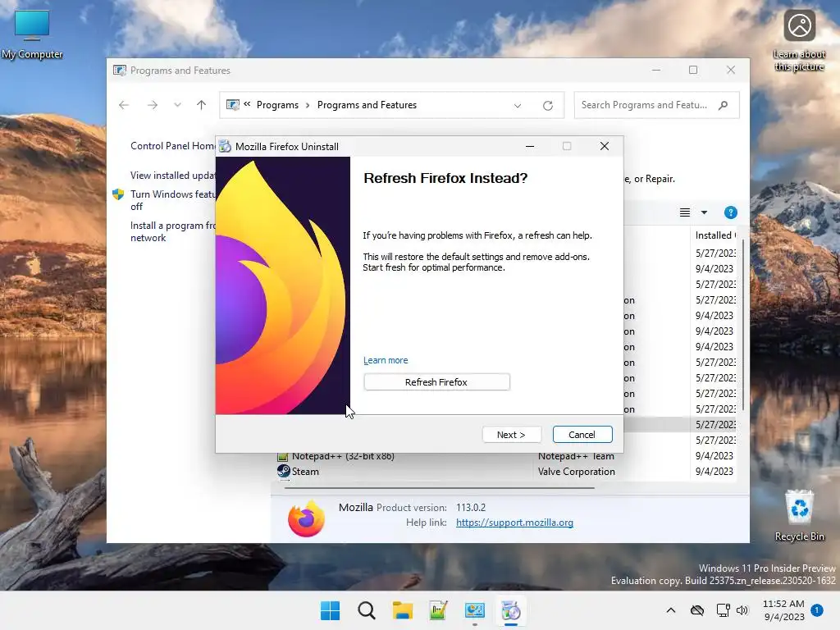This screenshot has height=630, width=840.
Task: Open the view options dropdown arrow
Action: pos(704,212)
